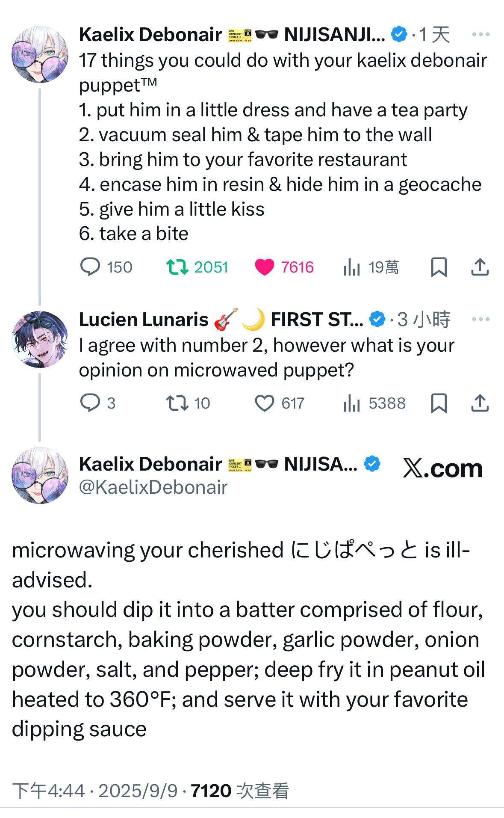Reply to Kaelix's puppet list tweet
The image size is (504, 818).
(90, 267)
